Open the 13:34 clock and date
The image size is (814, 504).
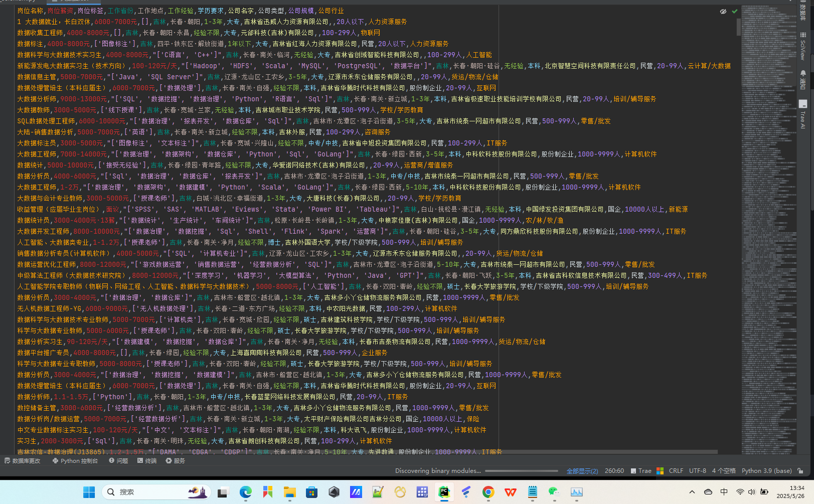click(x=790, y=492)
